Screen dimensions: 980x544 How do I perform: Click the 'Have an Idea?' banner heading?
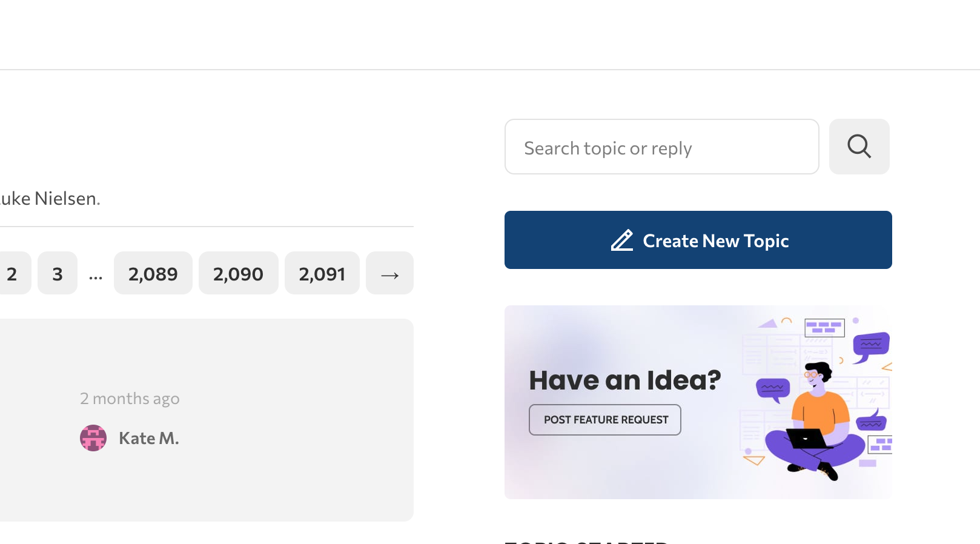624,380
